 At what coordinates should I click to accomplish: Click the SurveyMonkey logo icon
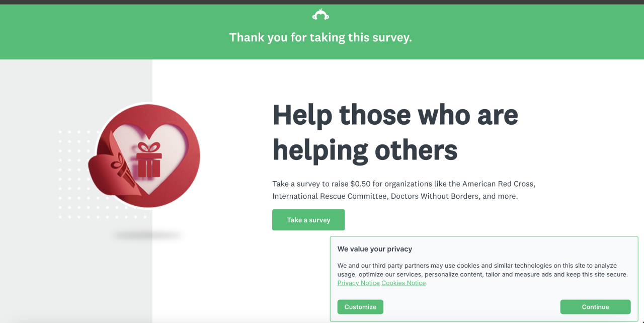(x=320, y=15)
